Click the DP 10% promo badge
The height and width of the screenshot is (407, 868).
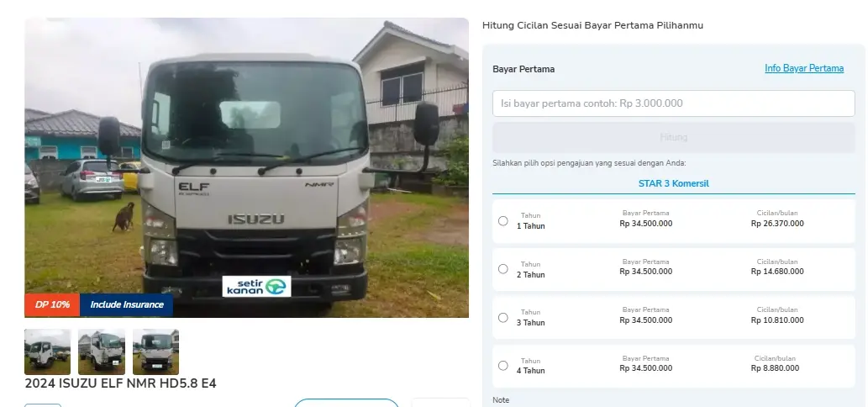click(x=52, y=304)
